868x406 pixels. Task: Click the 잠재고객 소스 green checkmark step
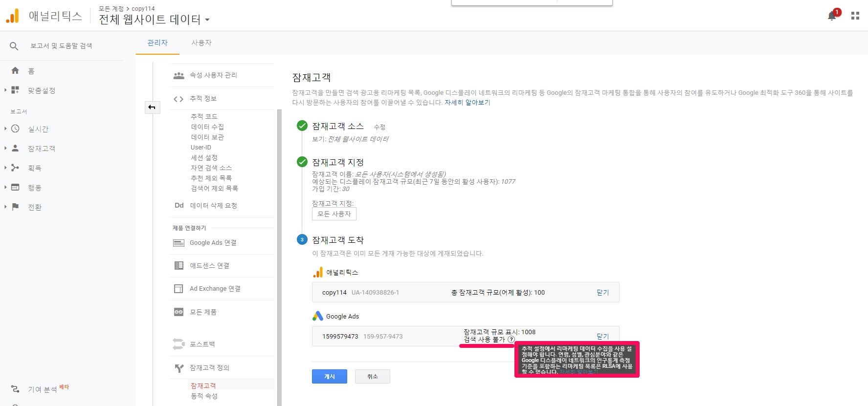302,126
